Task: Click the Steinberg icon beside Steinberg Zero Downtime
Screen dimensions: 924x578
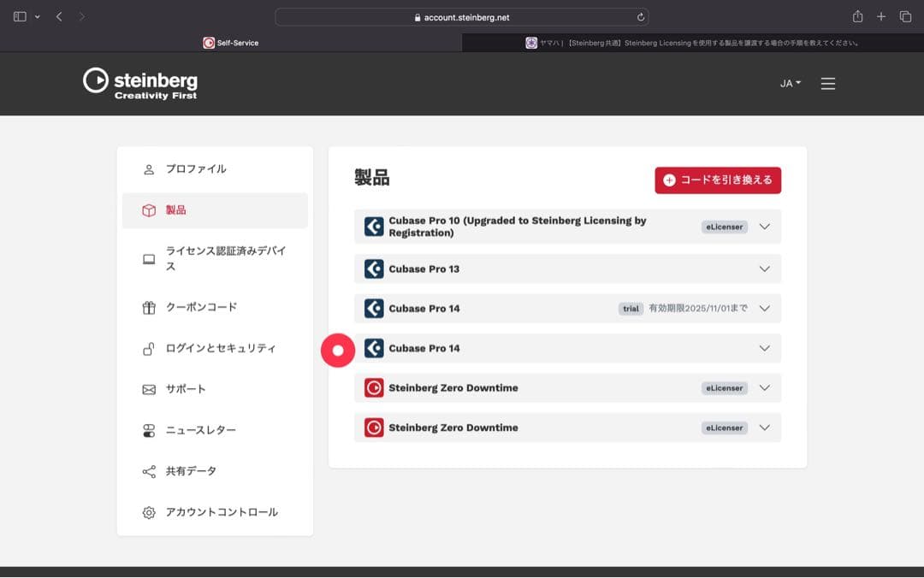Action: [x=372, y=387]
